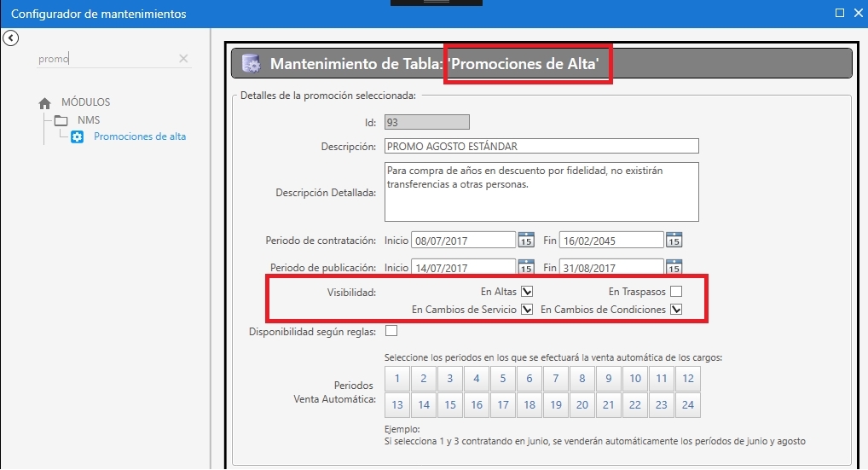
Task: Select automatic sale period 9
Action: 609,379
